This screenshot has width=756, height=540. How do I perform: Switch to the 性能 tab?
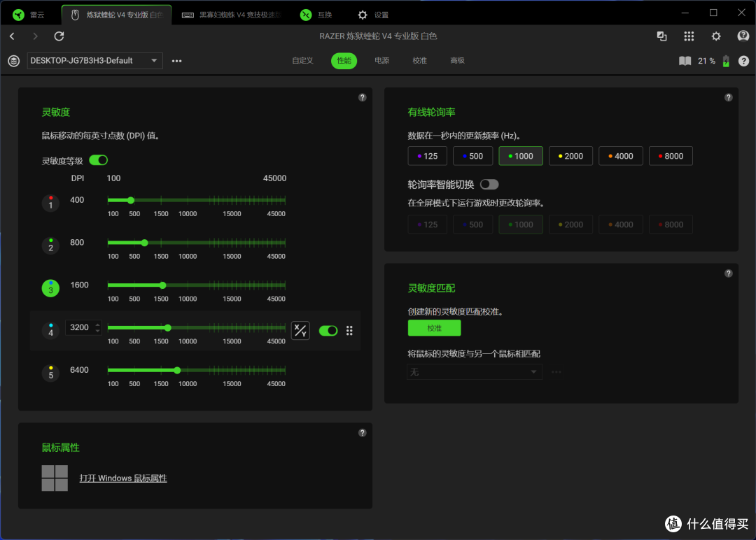point(344,61)
